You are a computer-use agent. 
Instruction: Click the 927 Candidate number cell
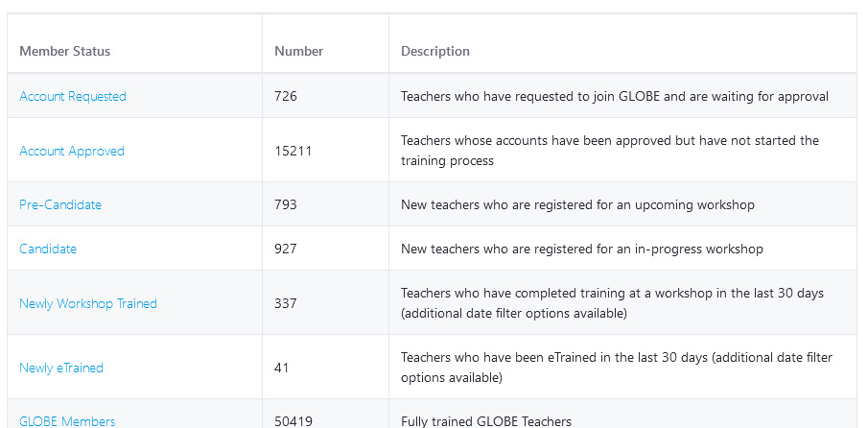286,249
